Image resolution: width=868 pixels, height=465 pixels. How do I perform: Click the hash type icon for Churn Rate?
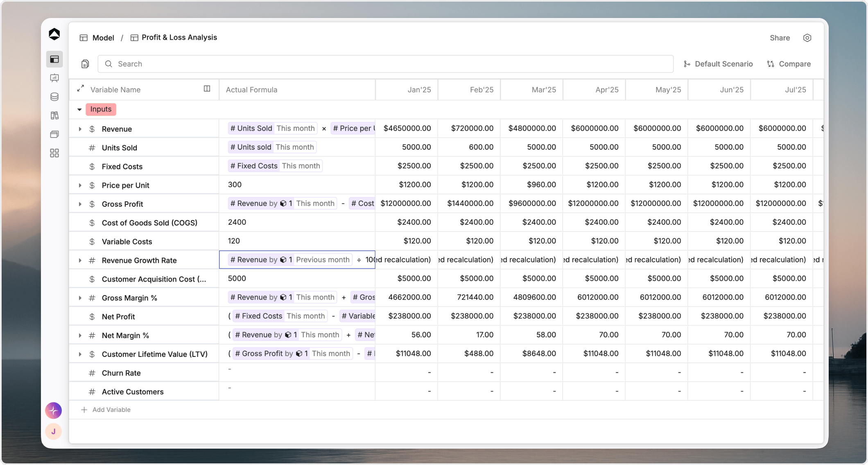92,373
